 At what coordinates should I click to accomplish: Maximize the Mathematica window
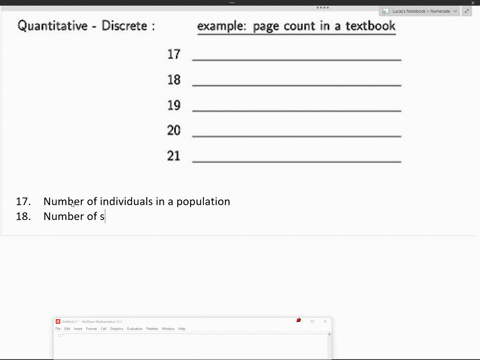312,322
